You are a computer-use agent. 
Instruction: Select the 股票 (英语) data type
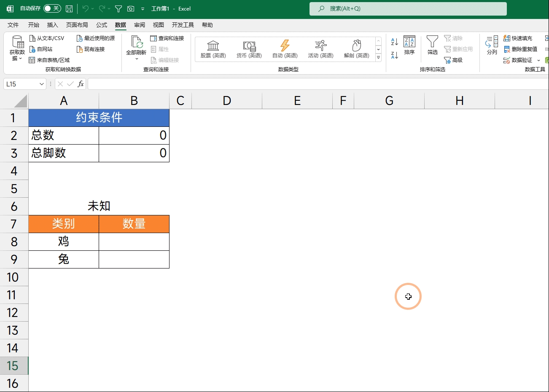tap(213, 49)
